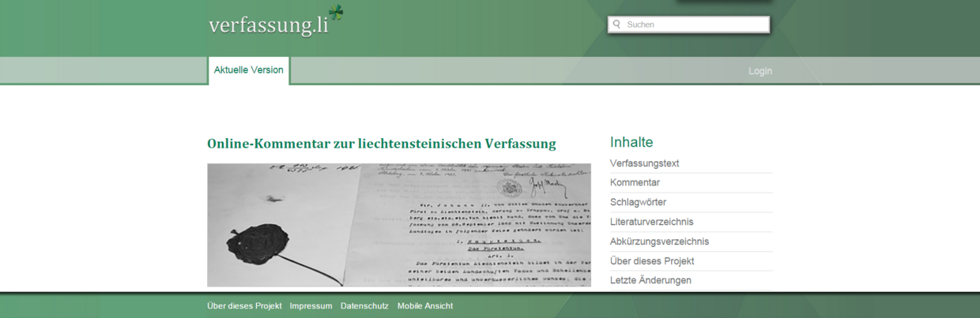Open the Aktuelle Version tab

click(x=248, y=70)
